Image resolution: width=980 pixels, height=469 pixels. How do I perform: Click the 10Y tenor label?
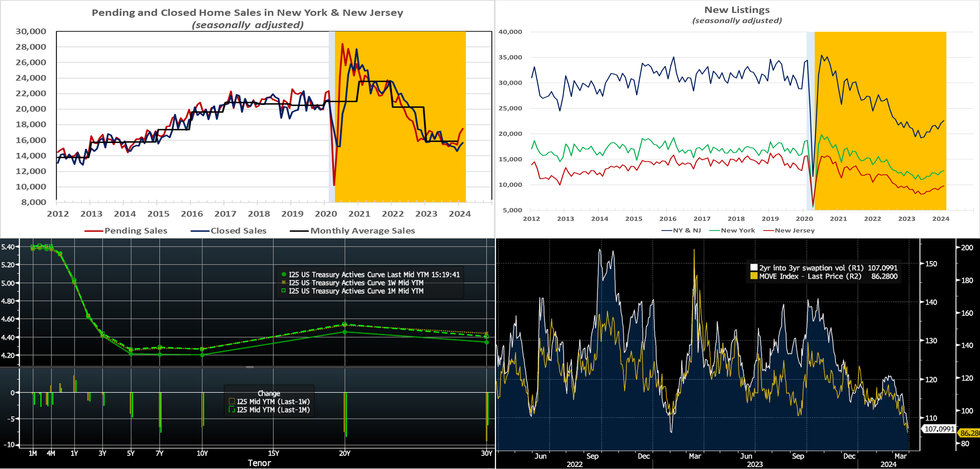coord(202,453)
